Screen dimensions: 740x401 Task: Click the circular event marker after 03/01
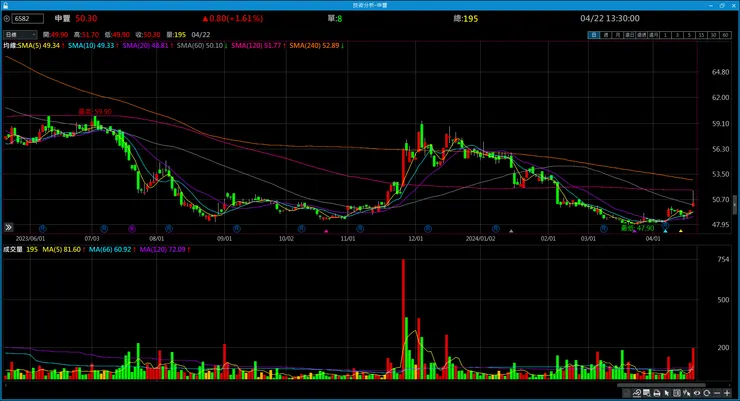pyautogui.click(x=604, y=228)
